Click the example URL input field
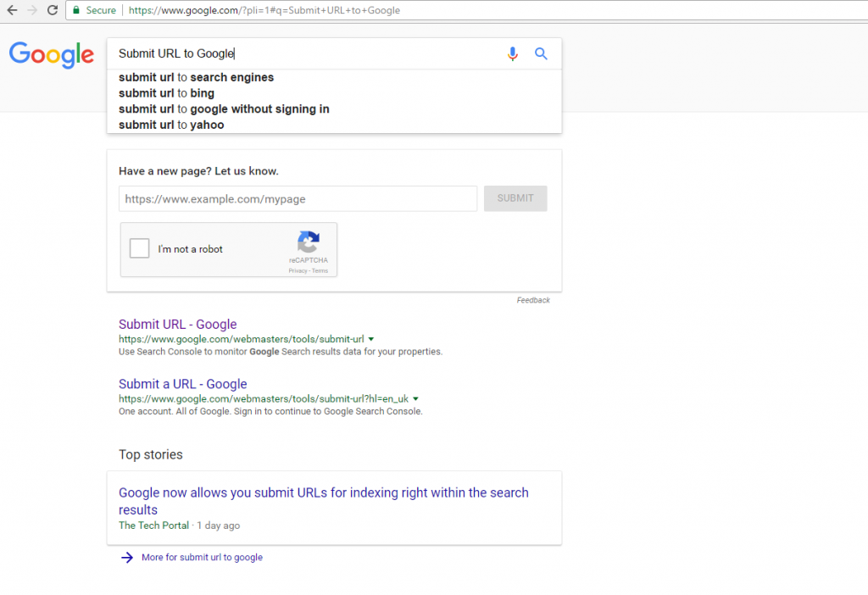 pos(297,198)
